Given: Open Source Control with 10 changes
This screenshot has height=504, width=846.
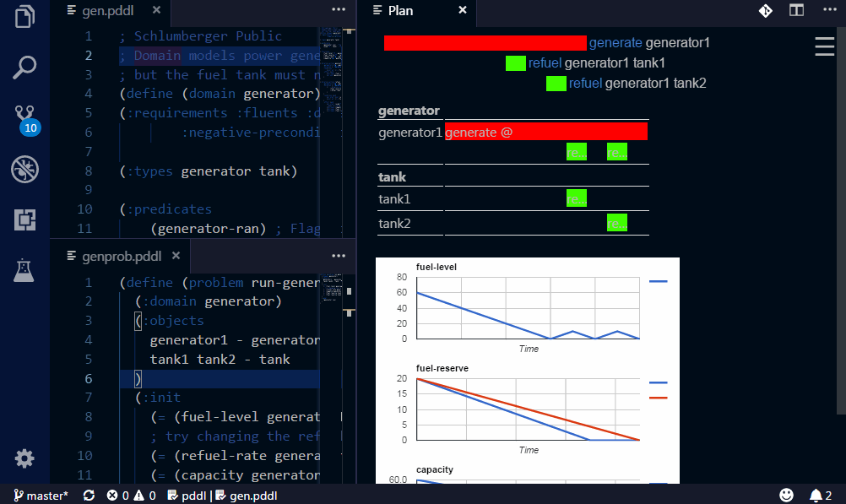Looking at the screenshot, I should tap(26, 120).
